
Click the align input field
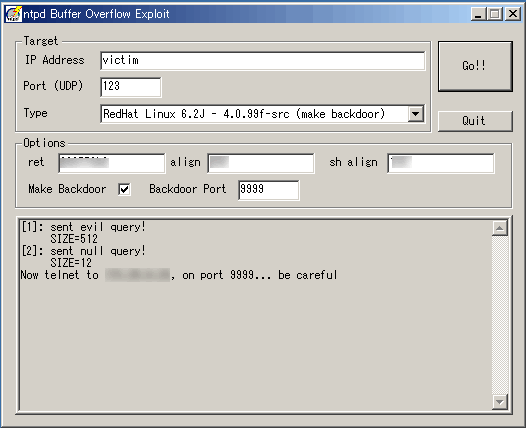[261, 163]
